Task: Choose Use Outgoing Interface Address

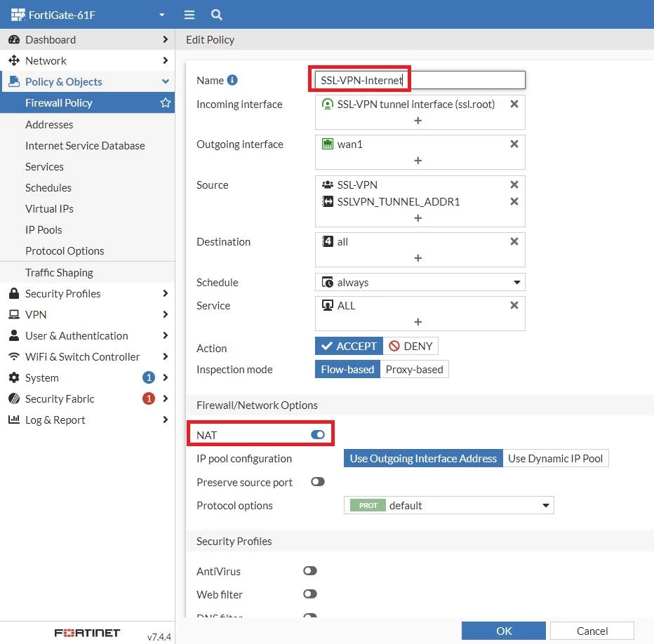Action: 423,458
